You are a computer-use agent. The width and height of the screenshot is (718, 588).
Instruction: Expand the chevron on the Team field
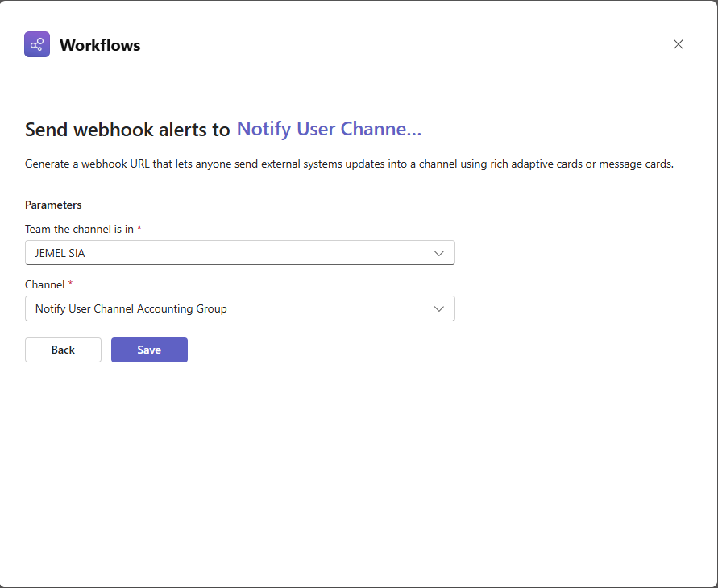click(439, 253)
